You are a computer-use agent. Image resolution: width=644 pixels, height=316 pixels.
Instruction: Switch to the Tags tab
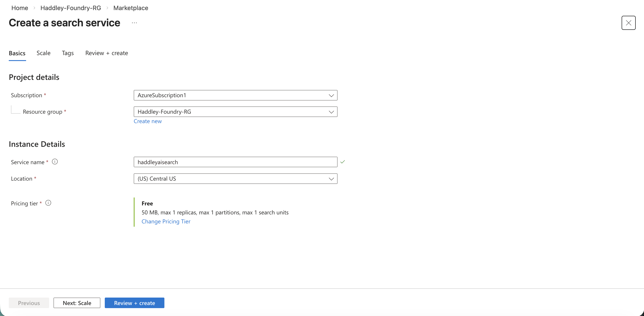click(68, 53)
